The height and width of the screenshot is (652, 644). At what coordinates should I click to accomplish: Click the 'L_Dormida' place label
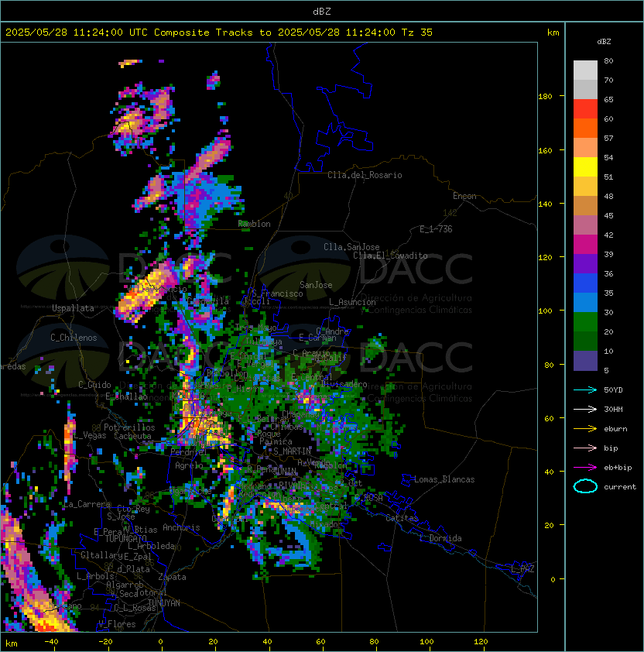(x=440, y=538)
